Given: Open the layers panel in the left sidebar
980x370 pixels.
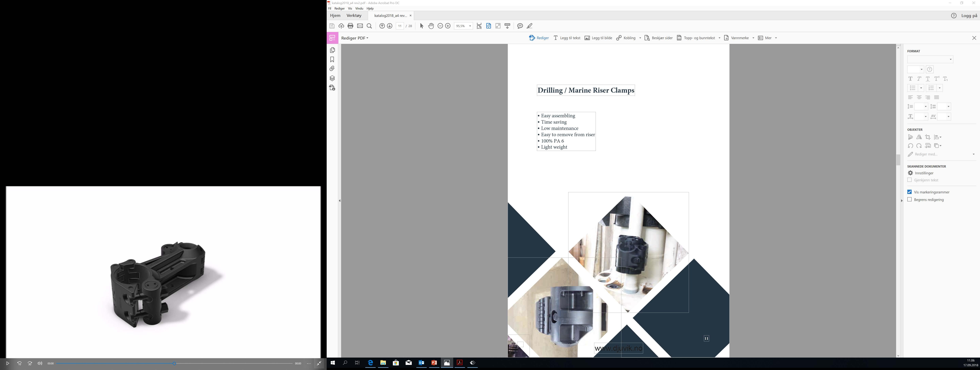Looking at the screenshot, I should tap(332, 78).
